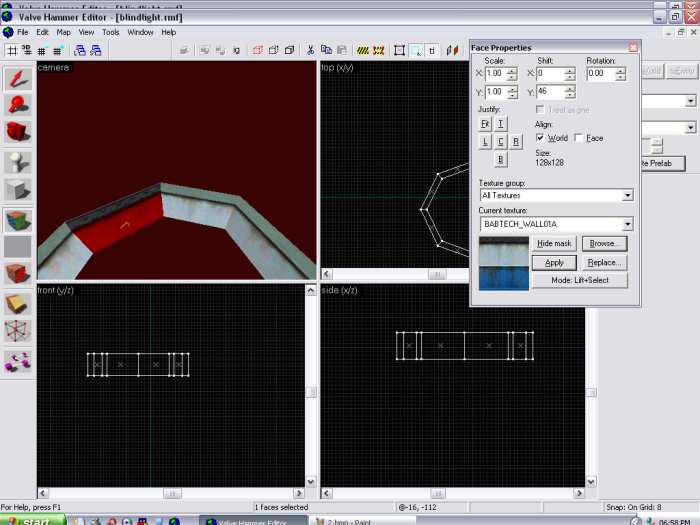Select the Selection arrow tool
The image size is (700, 525).
point(17,78)
